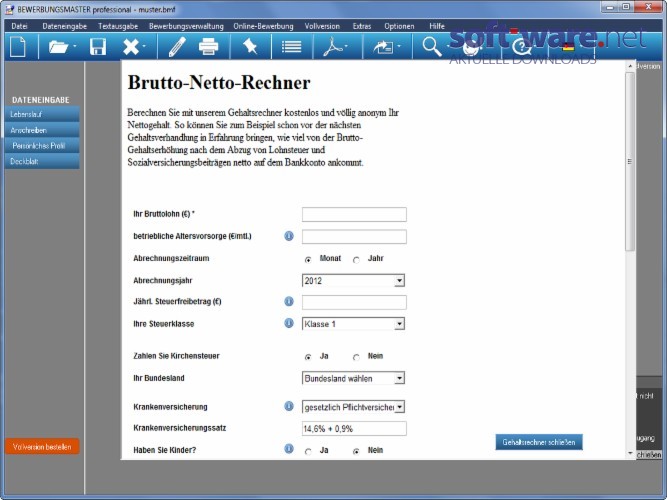
Task: Open the Bewerbungsverwaltung menu
Action: (x=186, y=26)
